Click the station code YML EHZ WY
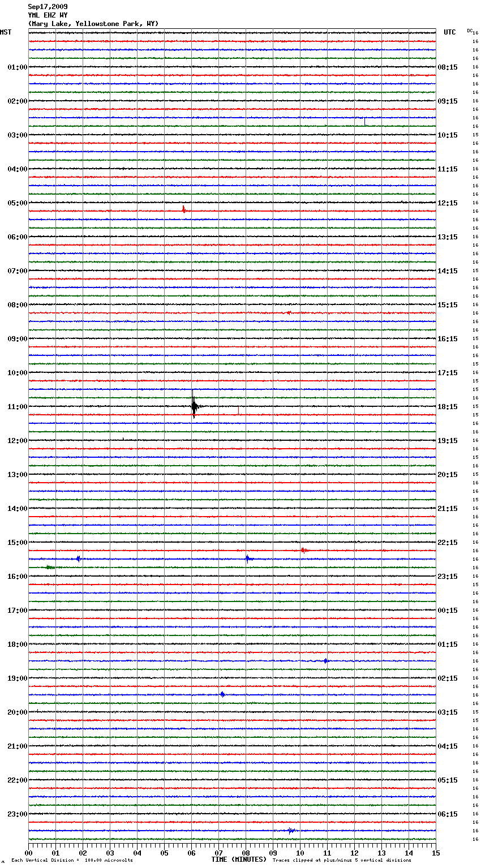 click(x=48, y=15)
